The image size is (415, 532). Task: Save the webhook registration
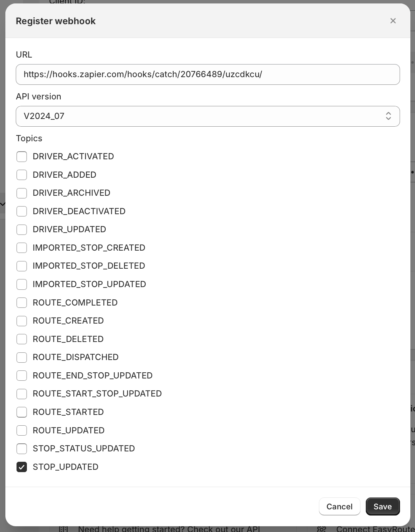[383, 507]
